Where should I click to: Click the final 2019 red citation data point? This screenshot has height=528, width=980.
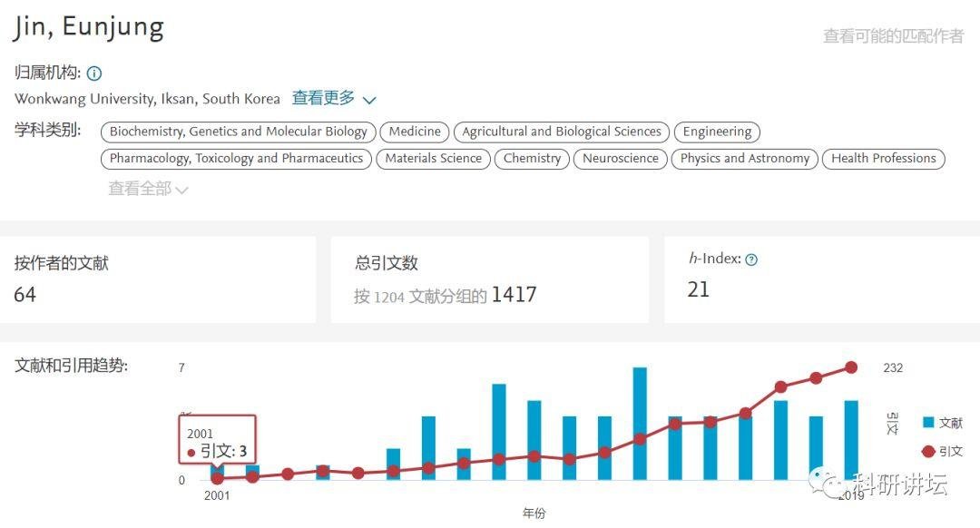pyautogui.click(x=851, y=367)
